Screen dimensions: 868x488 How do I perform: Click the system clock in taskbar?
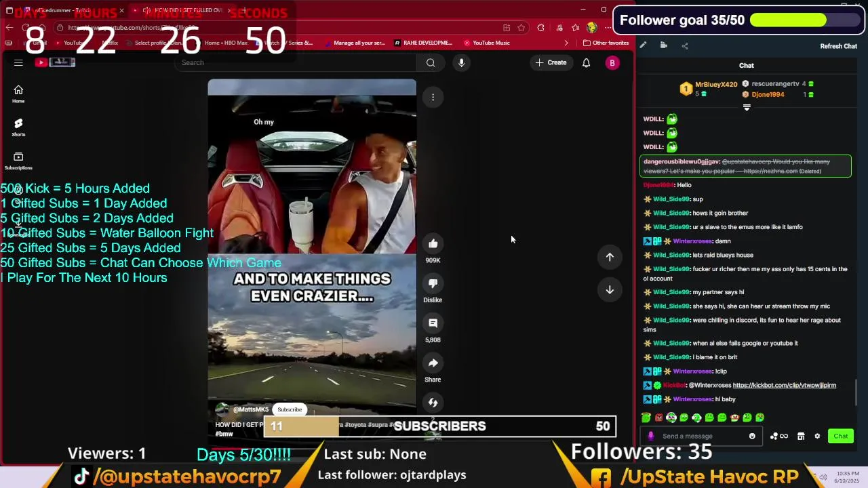pyautogui.click(x=847, y=476)
